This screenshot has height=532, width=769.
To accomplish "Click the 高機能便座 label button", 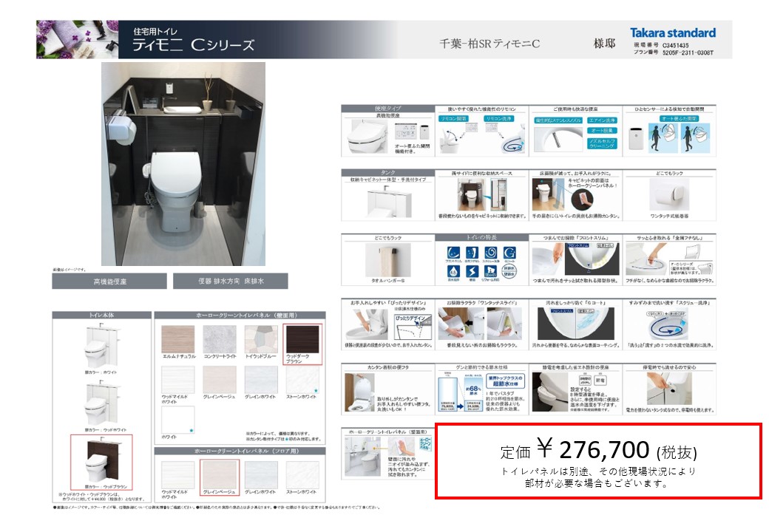I will [x=109, y=282].
